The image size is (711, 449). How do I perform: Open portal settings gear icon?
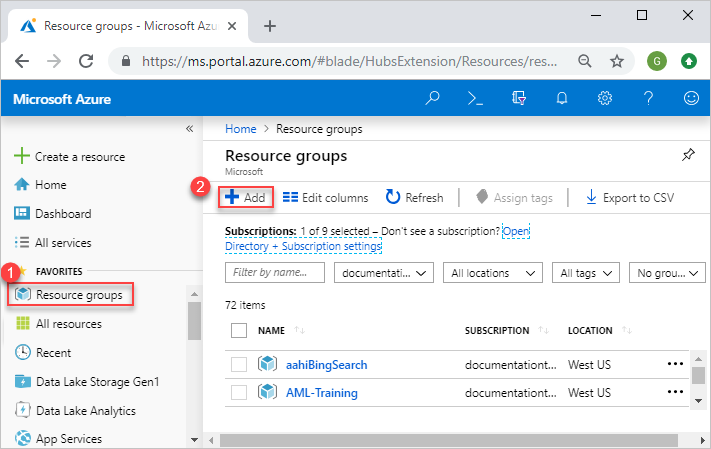(605, 98)
